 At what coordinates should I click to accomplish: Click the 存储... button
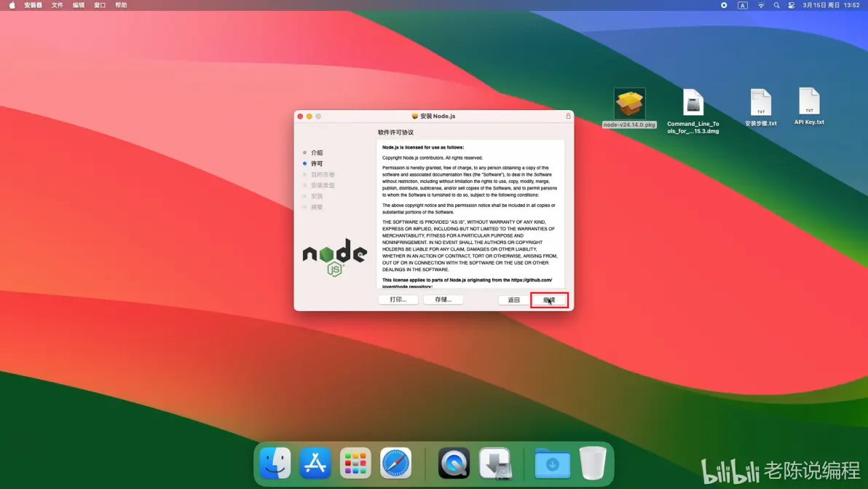tap(443, 300)
